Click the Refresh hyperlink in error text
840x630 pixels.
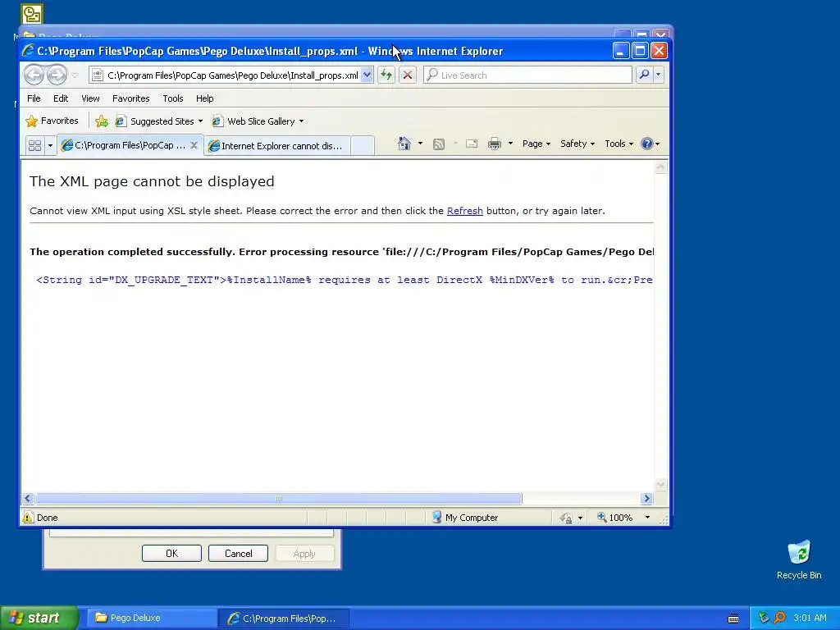[465, 211]
